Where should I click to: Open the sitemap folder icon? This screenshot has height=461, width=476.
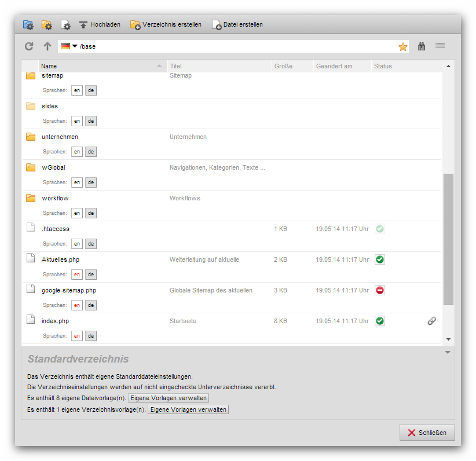(31, 76)
